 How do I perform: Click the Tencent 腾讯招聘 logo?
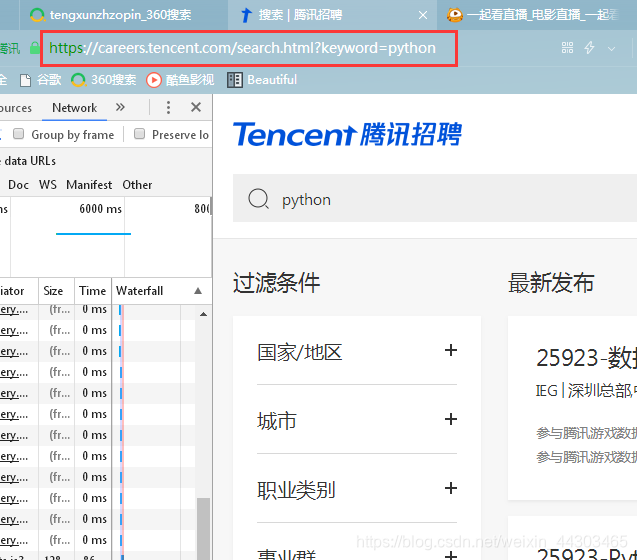[x=347, y=134]
